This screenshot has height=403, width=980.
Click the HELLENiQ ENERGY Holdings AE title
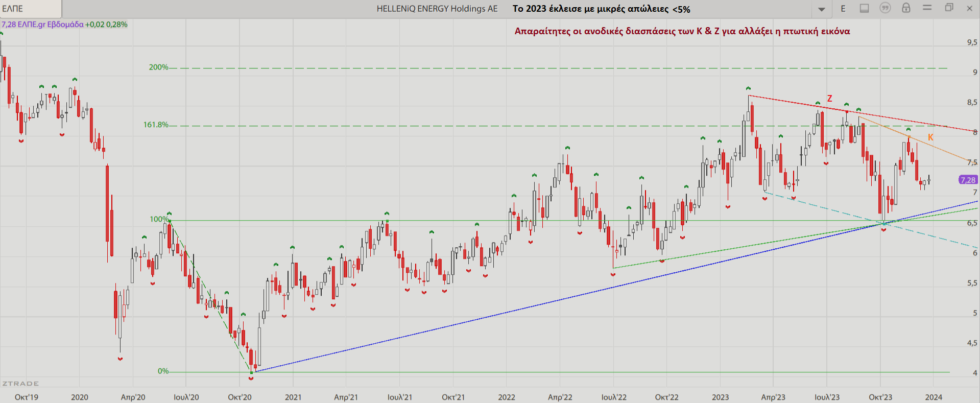point(437,9)
